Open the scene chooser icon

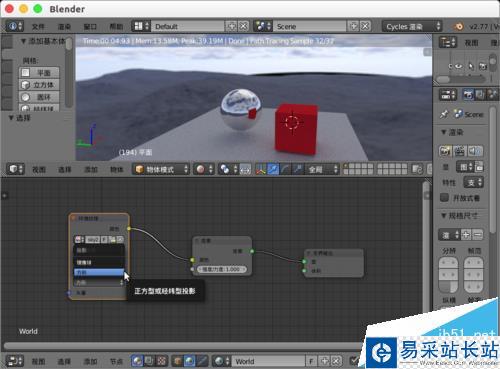(263, 26)
